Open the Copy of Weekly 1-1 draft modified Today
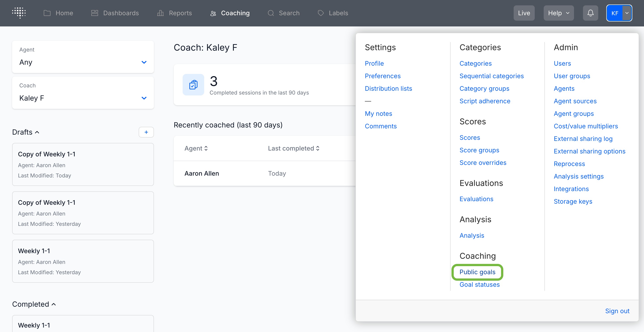 point(83,164)
